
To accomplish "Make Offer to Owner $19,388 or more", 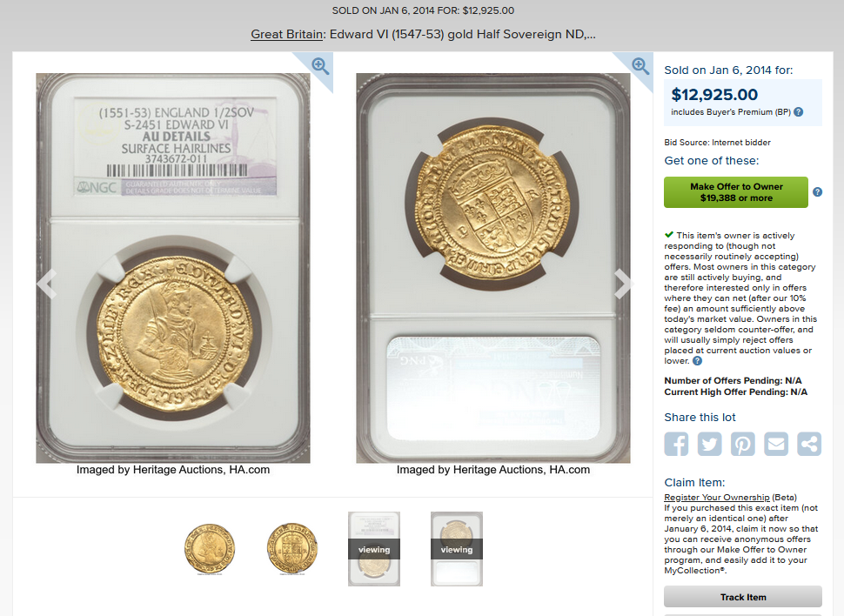I will click(736, 192).
